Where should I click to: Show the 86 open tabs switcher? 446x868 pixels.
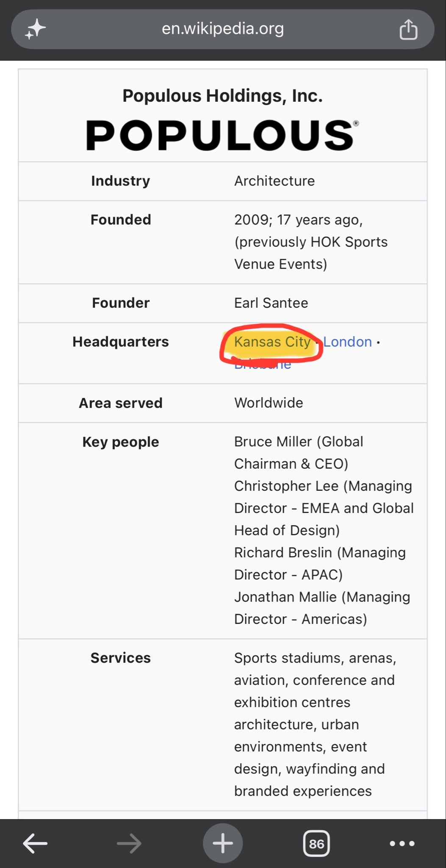point(316,843)
